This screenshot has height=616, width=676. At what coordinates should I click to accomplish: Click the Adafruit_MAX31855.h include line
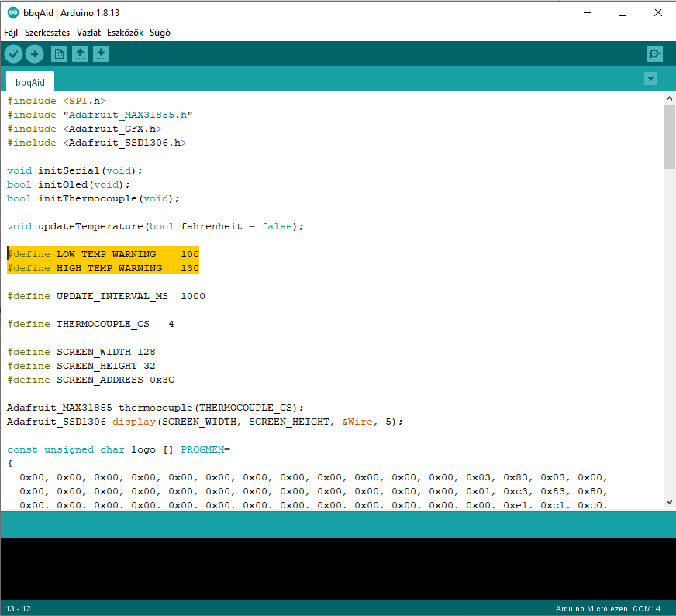pos(100,115)
